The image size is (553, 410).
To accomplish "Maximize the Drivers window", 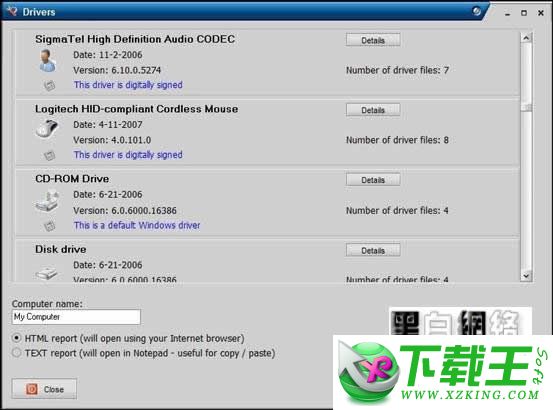I will 524,13.
